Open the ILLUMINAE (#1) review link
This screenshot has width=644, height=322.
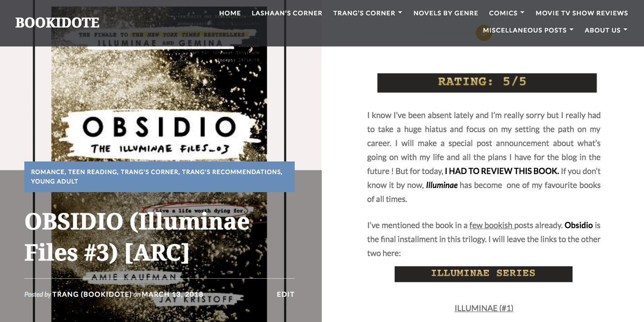coord(484,308)
